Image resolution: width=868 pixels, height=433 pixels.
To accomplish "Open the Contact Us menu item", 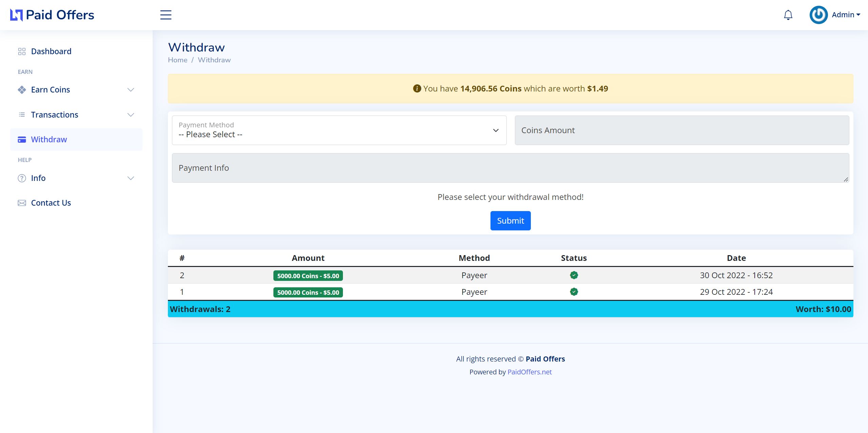I will tap(51, 203).
